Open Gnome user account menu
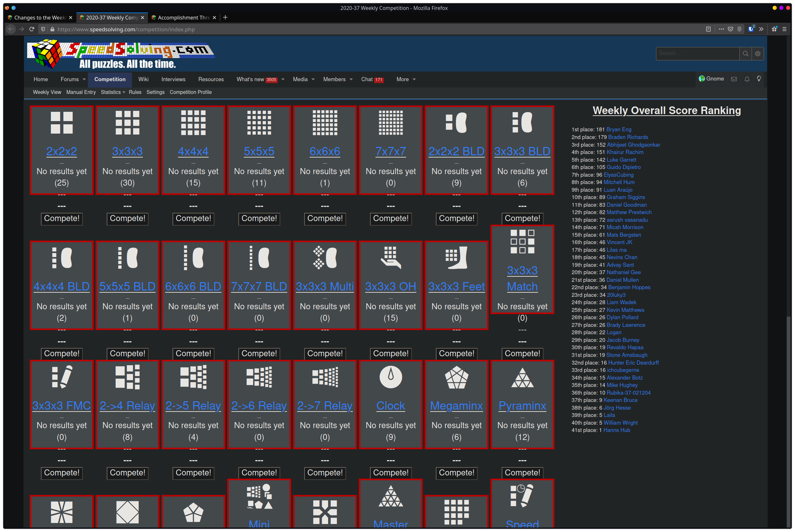Image resolution: width=795 pixels, height=532 pixels. click(711, 79)
